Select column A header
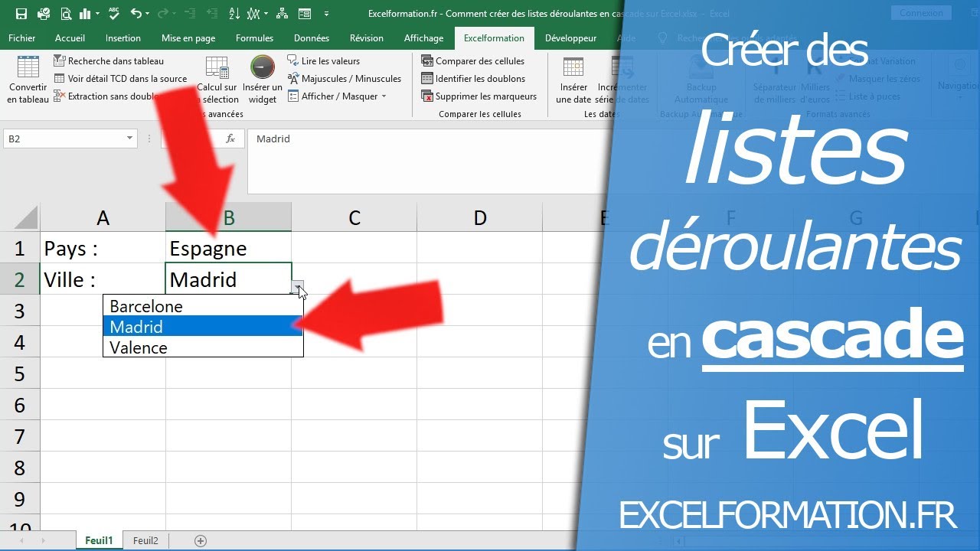The height and width of the screenshot is (551, 980). tap(103, 218)
